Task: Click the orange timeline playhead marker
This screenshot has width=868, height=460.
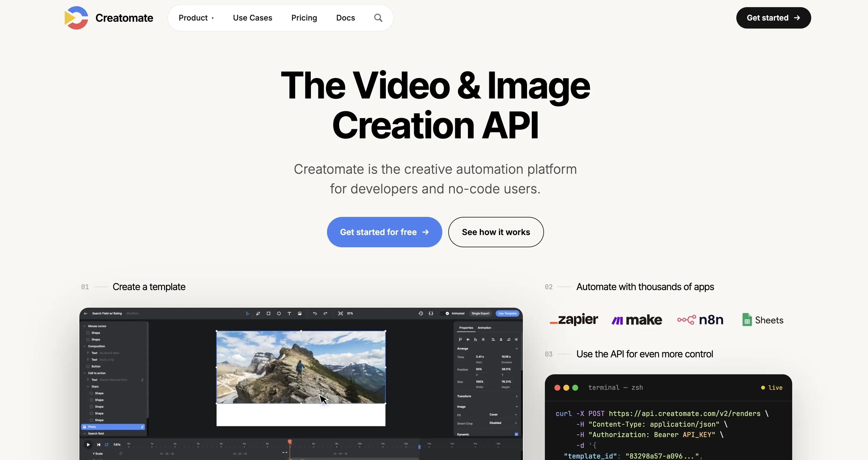Action: pyautogui.click(x=290, y=442)
